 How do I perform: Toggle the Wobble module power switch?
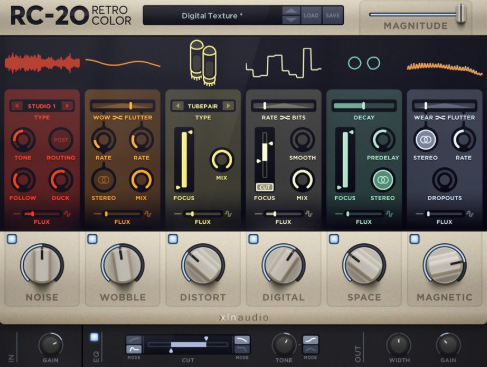pyautogui.click(x=92, y=239)
